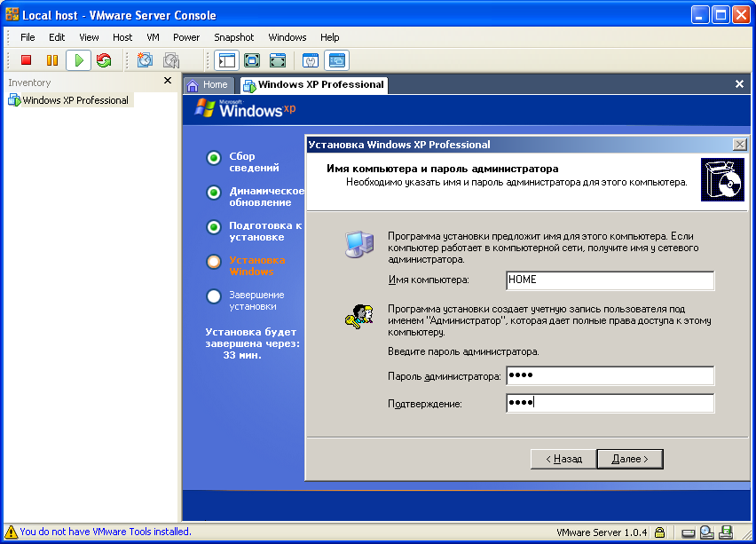Toggle the inventory sidebar view icon

(x=226, y=60)
